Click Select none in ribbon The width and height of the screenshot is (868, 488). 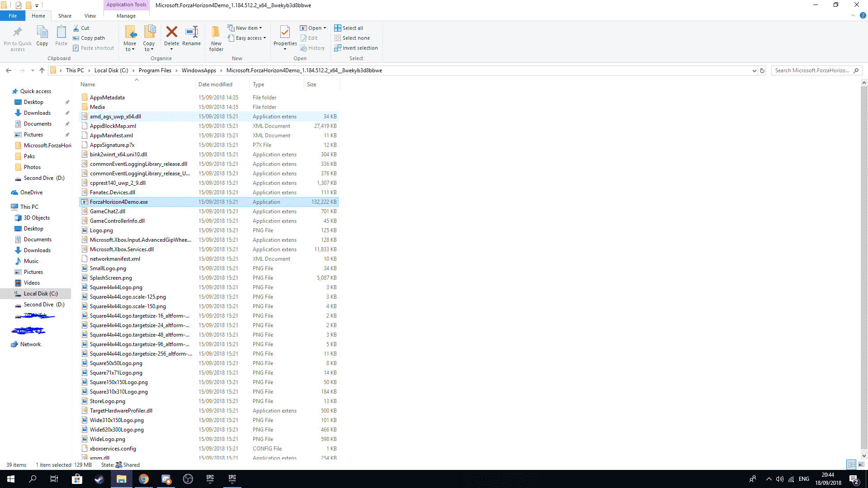[x=352, y=38]
